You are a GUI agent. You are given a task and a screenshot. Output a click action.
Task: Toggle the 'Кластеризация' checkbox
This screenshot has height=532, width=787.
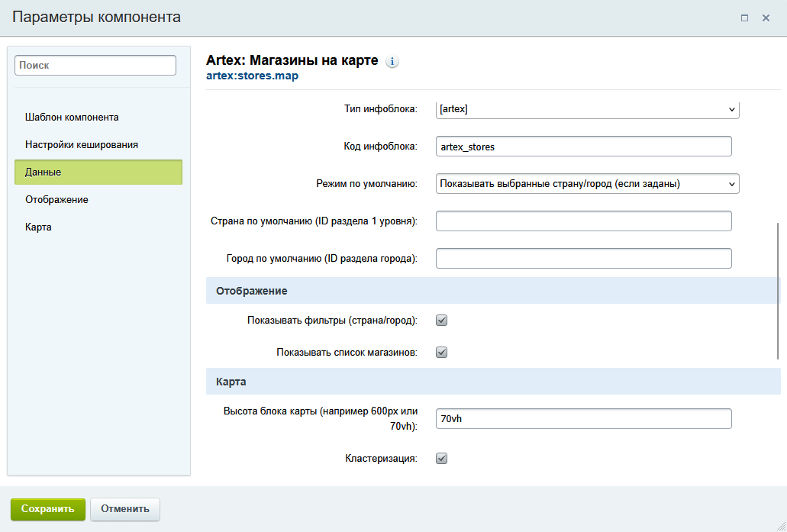pyautogui.click(x=442, y=458)
